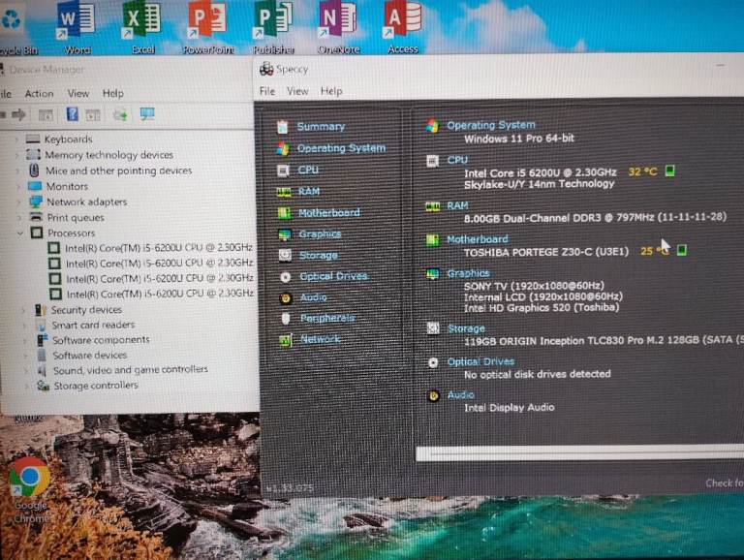Select Network in the Speccy sidebar
The height and width of the screenshot is (560, 744).
[x=320, y=339]
